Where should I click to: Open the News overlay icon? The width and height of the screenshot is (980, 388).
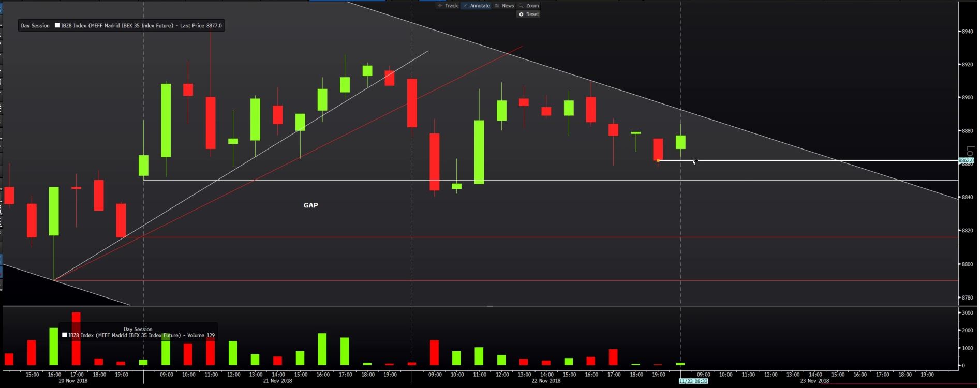coord(497,6)
